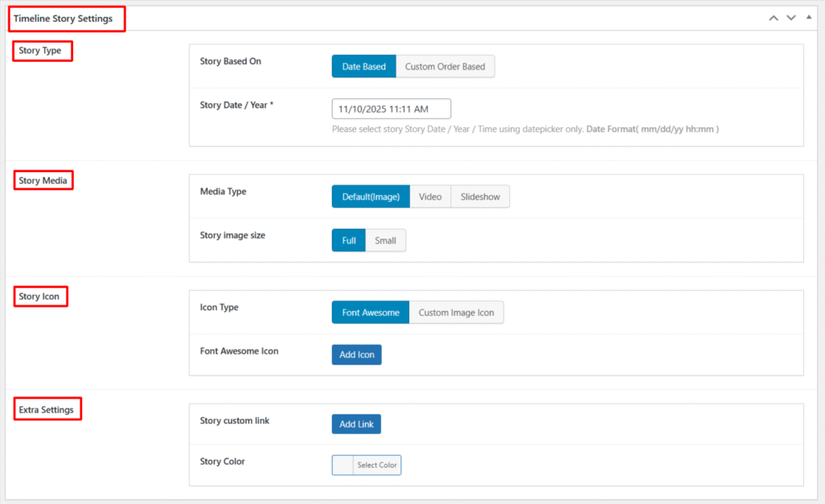Click Add Icon for Font Awesome Icon
The height and width of the screenshot is (504, 825).
coord(355,354)
